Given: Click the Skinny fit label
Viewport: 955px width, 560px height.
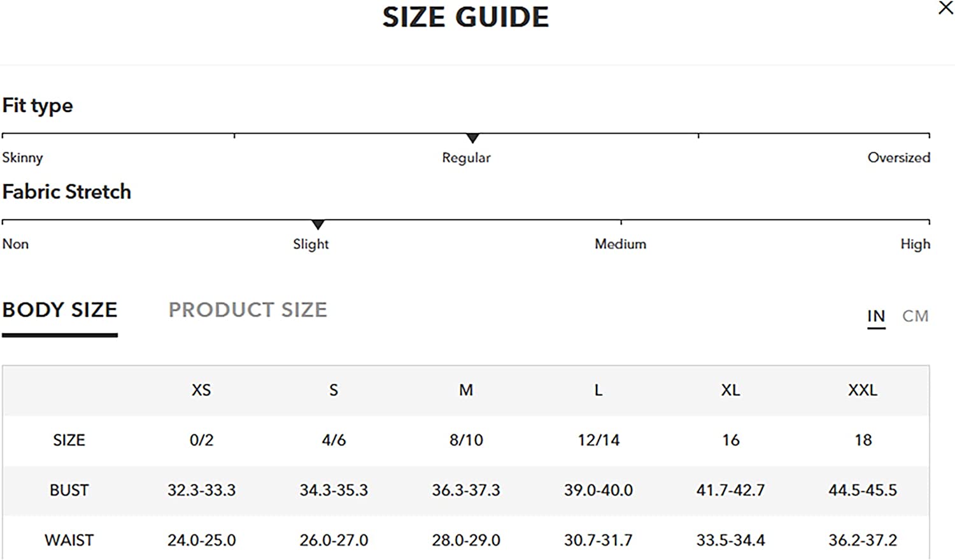Looking at the screenshot, I should [x=22, y=158].
